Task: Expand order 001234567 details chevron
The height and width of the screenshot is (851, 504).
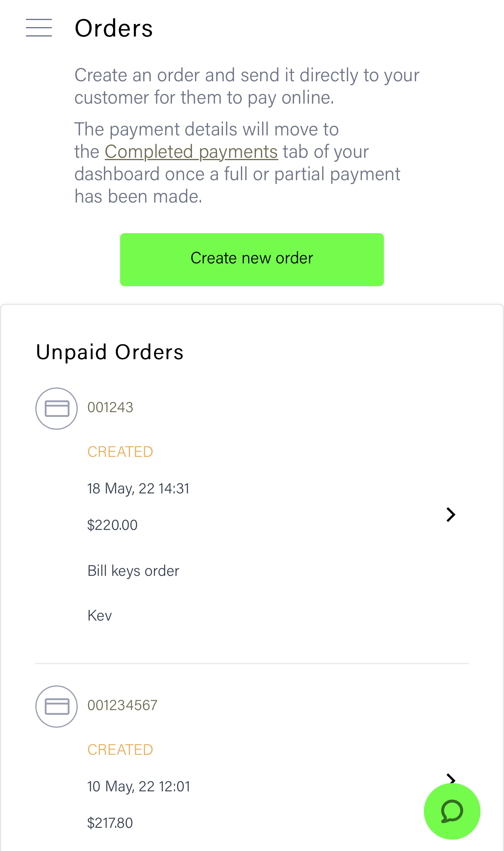Action: click(451, 778)
